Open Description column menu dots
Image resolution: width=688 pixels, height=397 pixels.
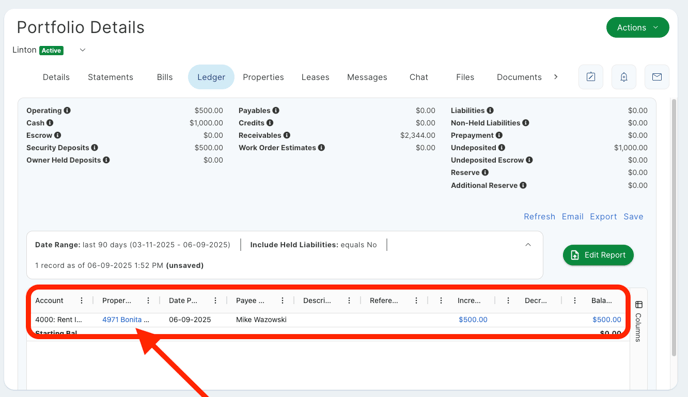pos(349,300)
